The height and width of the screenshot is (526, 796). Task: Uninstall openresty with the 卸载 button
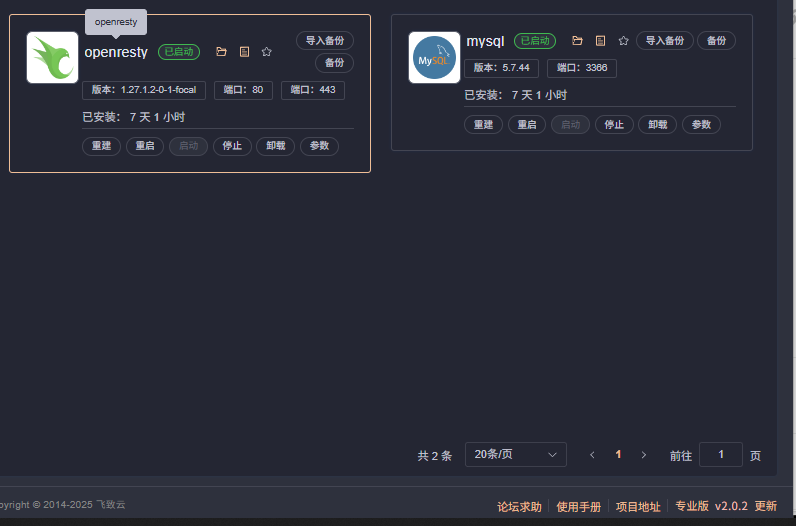point(276,146)
